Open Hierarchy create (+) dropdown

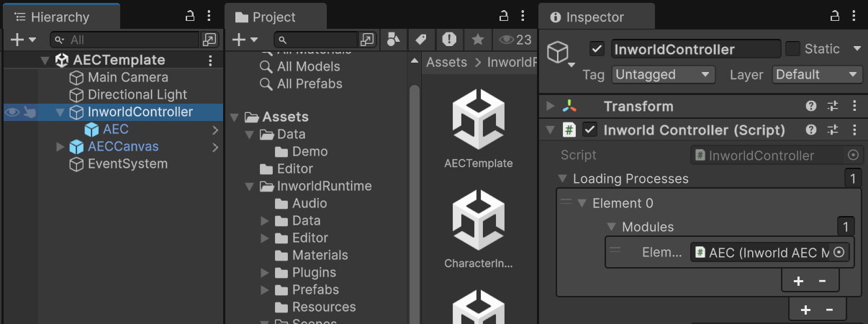[x=23, y=40]
